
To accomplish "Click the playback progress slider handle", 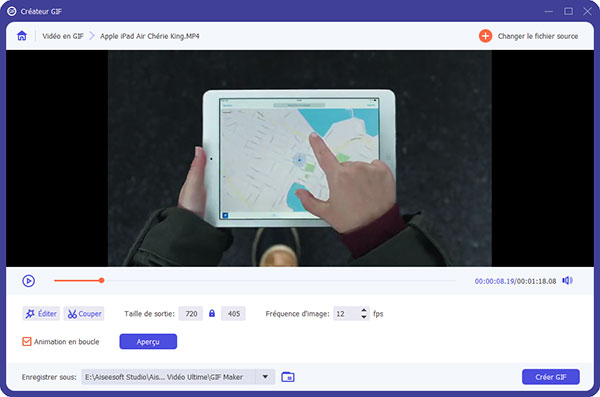I will (x=101, y=281).
